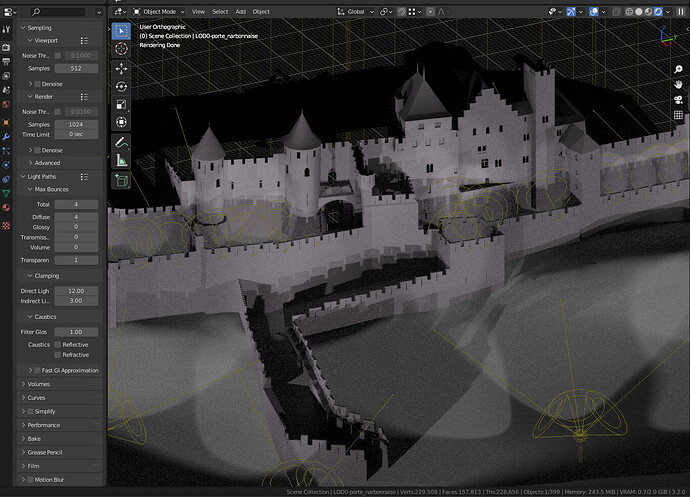The height and width of the screenshot is (497, 690).
Task: Open the Add menu
Action: coord(240,12)
